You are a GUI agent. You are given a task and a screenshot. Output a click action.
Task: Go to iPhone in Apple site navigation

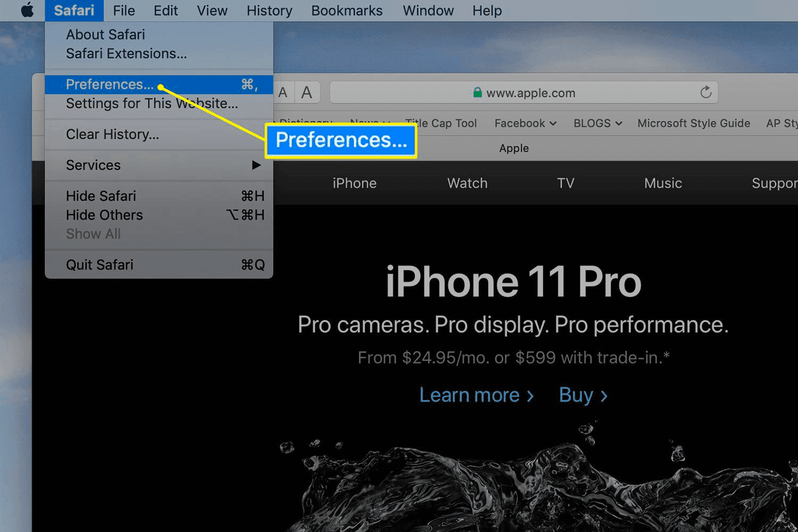pyautogui.click(x=354, y=183)
